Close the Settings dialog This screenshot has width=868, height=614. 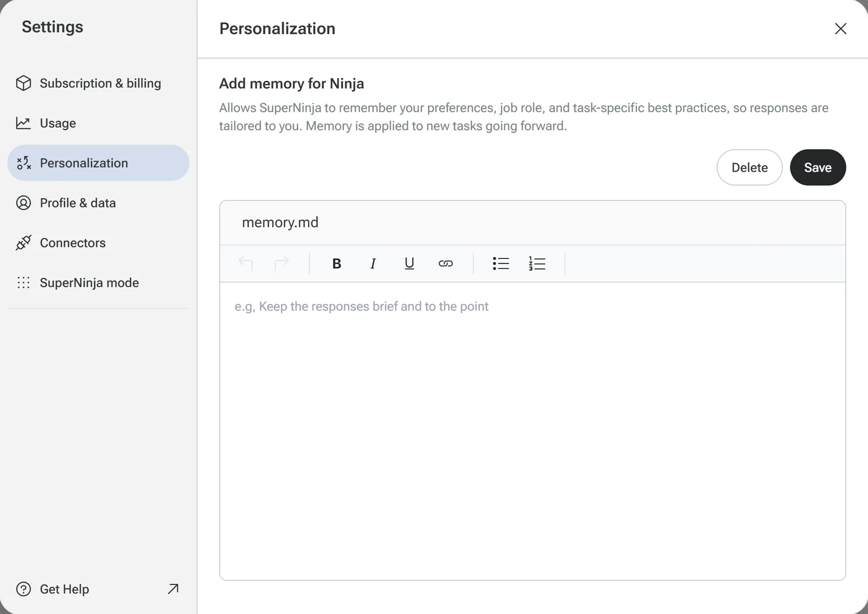coord(840,29)
